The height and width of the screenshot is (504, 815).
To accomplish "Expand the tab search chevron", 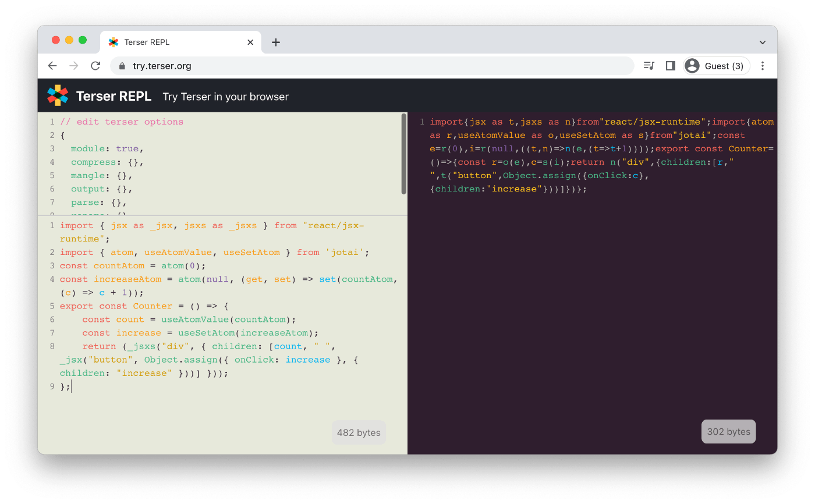I will pos(763,42).
